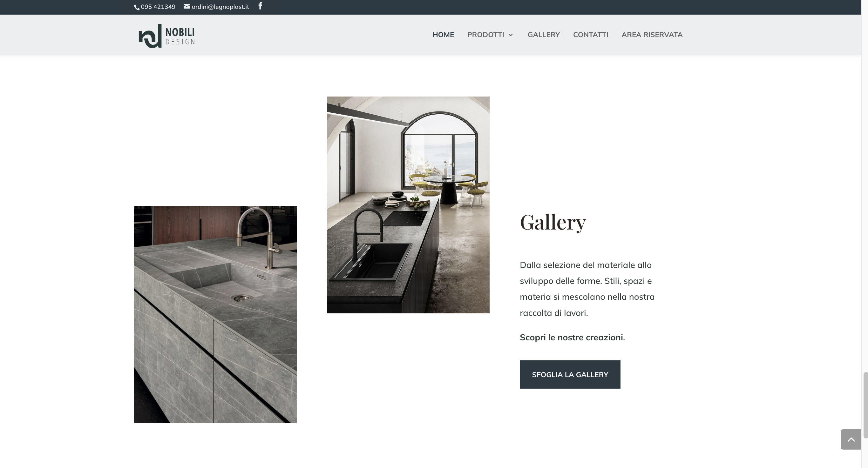
Task: Navigate to Contatti page
Action: click(x=590, y=35)
